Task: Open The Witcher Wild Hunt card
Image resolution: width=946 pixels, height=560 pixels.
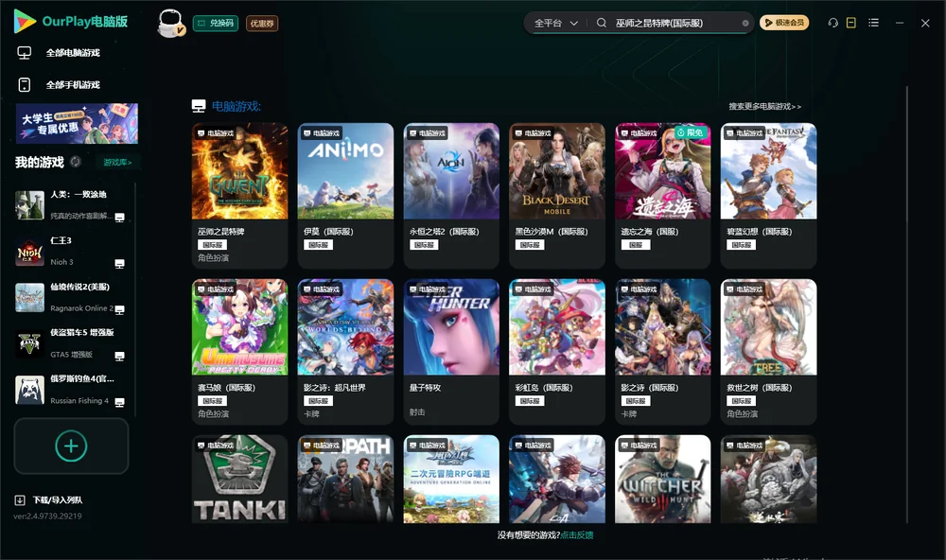Action: 662,480
